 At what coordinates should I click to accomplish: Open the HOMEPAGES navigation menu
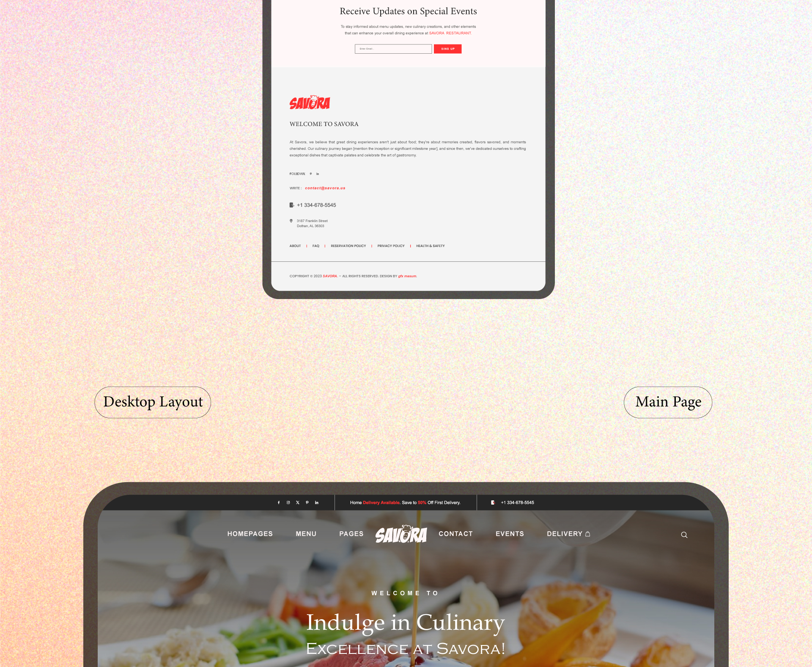point(250,533)
